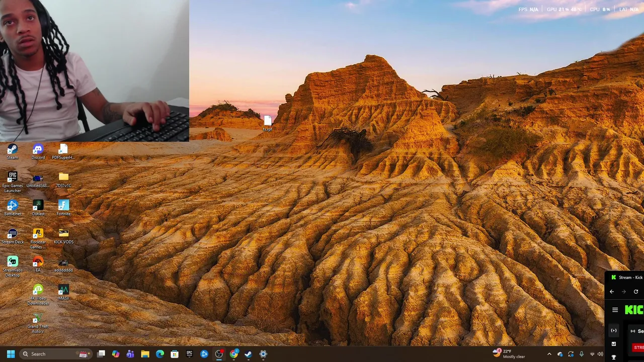Open Settings from the taskbar
Viewport: 644px width, 362px height.
tap(263, 354)
